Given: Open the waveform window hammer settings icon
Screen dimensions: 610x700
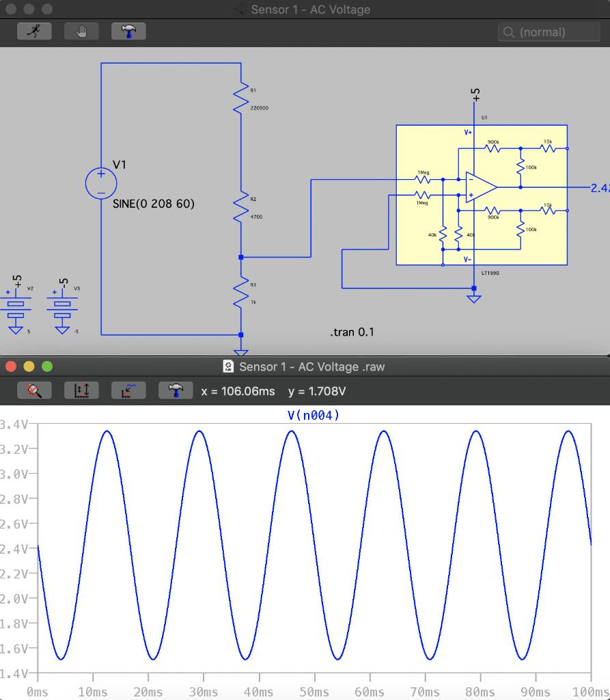Looking at the screenshot, I should pos(176,390).
